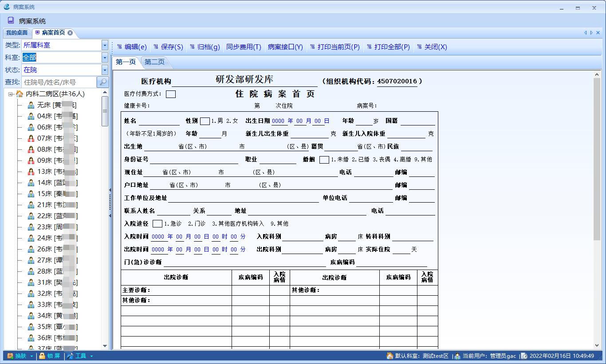This screenshot has height=364, width=606.
Task: Select the 第一页 page tab
Action: click(126, 62)
